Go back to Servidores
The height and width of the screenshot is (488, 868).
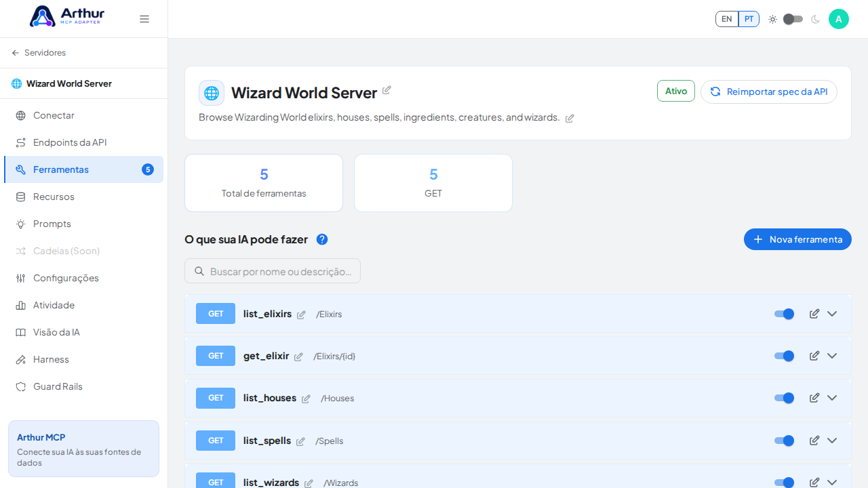coord(39,53)
